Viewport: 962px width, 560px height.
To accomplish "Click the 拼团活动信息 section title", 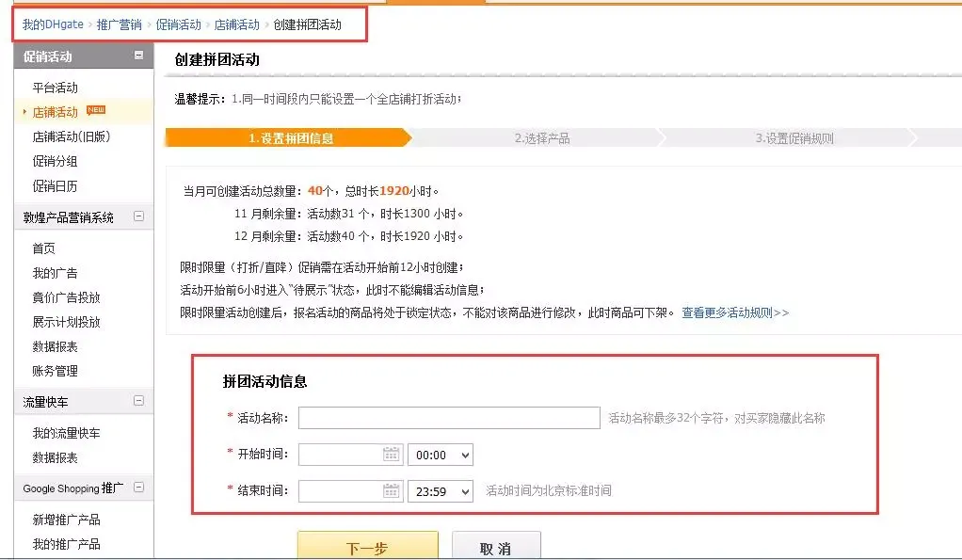I will tap(265, 381).
